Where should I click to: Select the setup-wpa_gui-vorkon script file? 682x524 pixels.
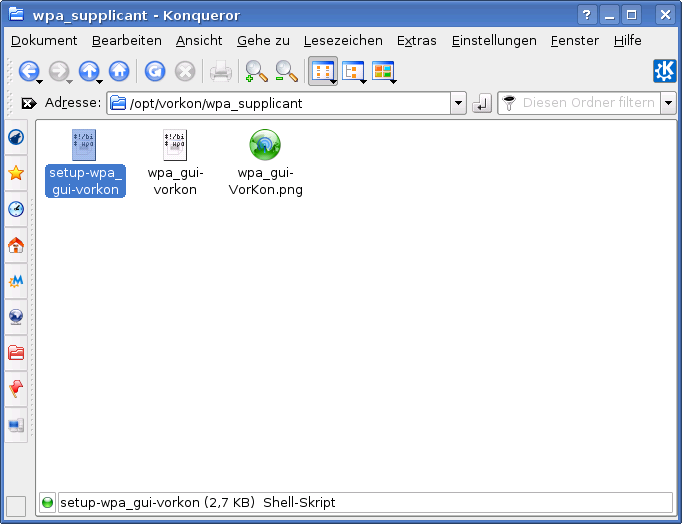click(85, 163)
